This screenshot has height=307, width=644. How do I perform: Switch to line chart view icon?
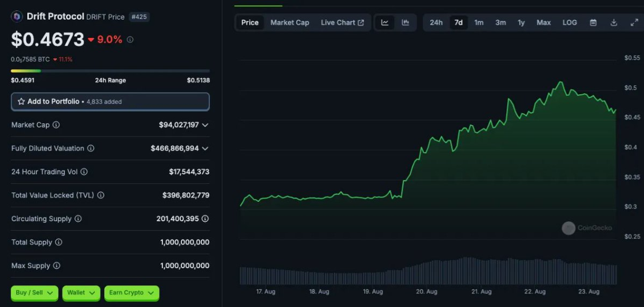point(385,22)
